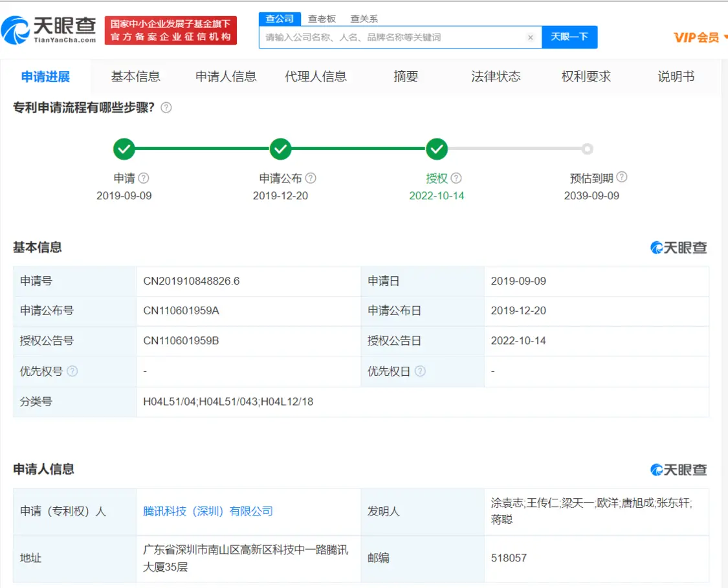Click help icon next to 授权 step
Viewport: 728px width, 588px height.
click(x=456, y=178)
